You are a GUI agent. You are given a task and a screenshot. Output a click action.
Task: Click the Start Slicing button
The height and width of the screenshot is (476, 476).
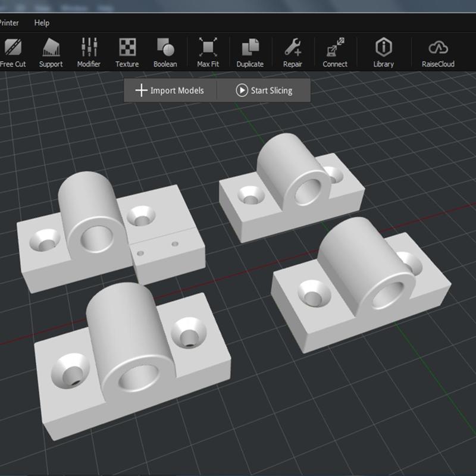264,90
